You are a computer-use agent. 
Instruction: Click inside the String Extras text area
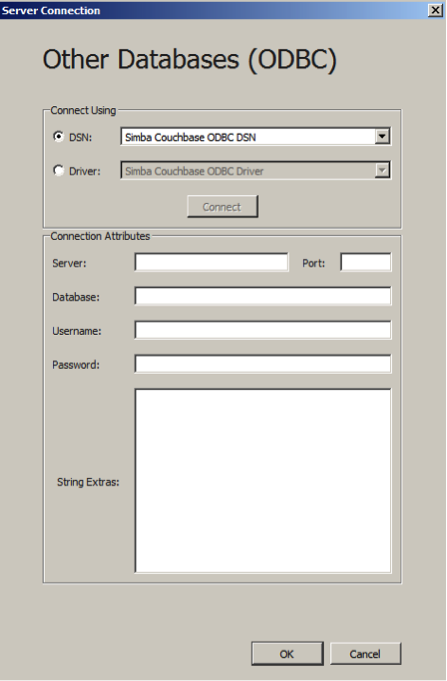point(263,481)
